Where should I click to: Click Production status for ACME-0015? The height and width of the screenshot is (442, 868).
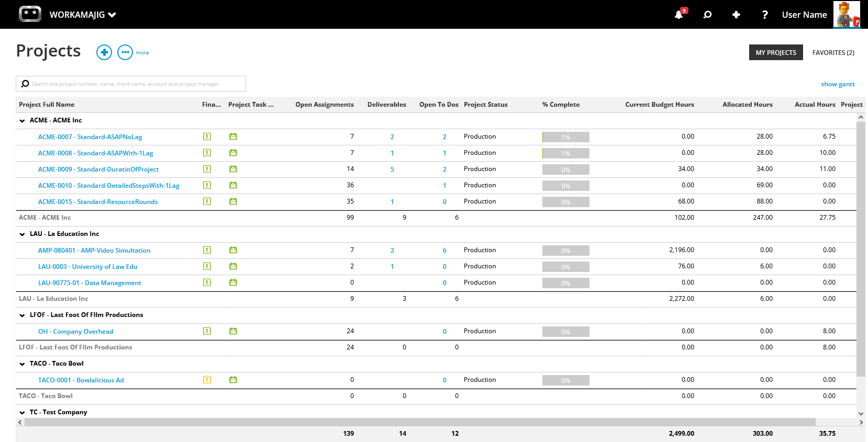[480, 201]
